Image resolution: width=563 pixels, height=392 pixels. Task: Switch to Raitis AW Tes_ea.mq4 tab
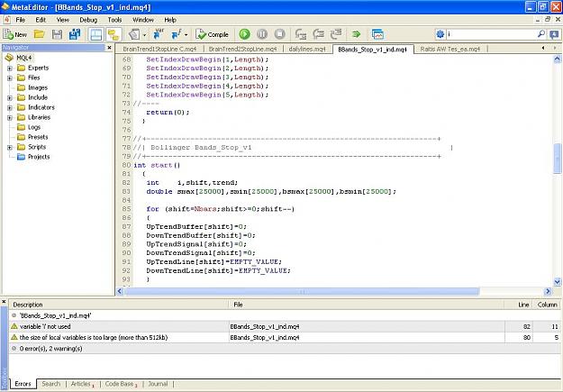(x=449, y=49)
